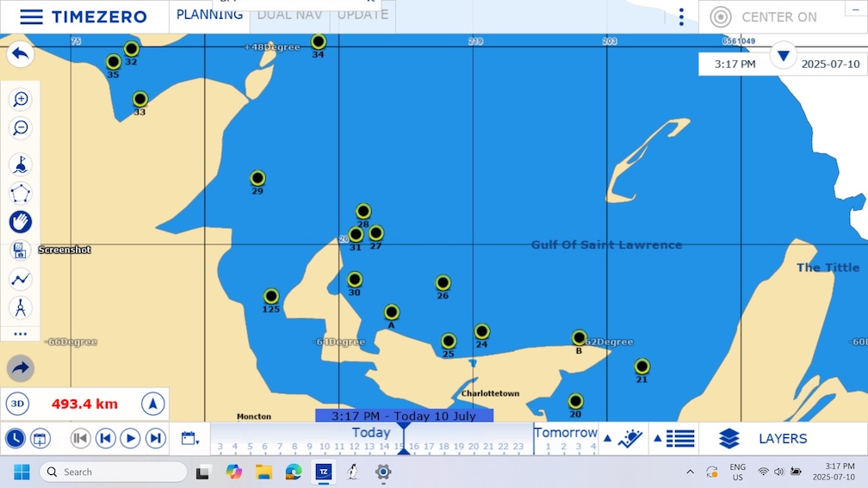Click the zoom in magnifier tool
Image resolution: width=868 pixels, height=488 pixels.
(21, 99)
